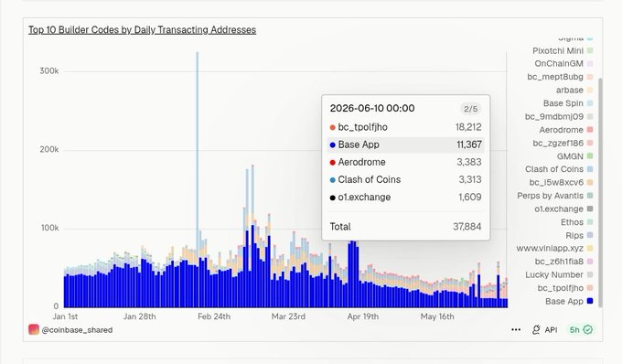Image resolution: width=622 pixels, height=364 pixels.
Task: Click the Clash of Coins legend color swatch
Action: 590,169
